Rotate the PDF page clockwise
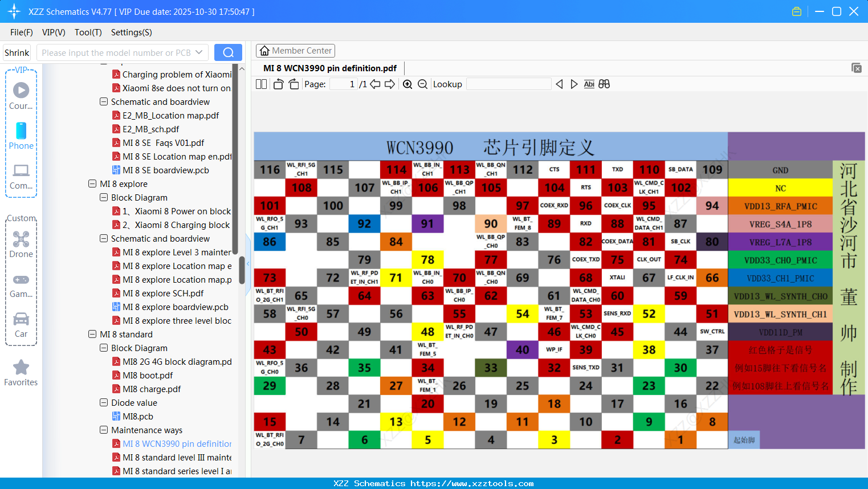The height and width of the screenshot is (489, 868). tap(294, 84)
